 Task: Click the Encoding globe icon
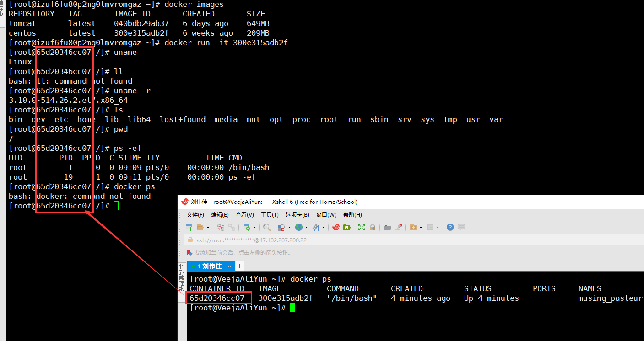[299, 227]
